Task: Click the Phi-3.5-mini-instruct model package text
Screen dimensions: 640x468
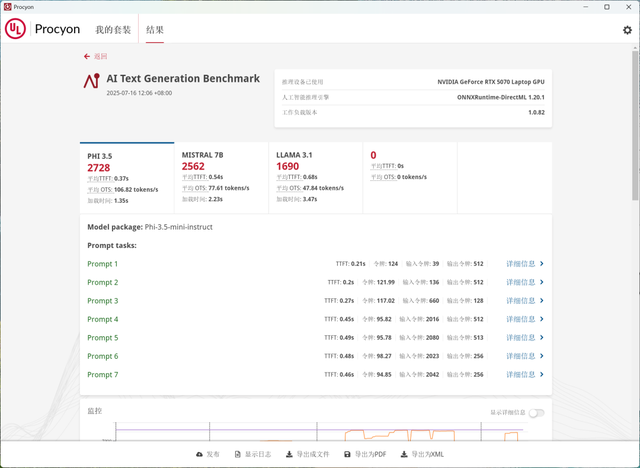Action: pyautogui.click(x=178, y=227)
